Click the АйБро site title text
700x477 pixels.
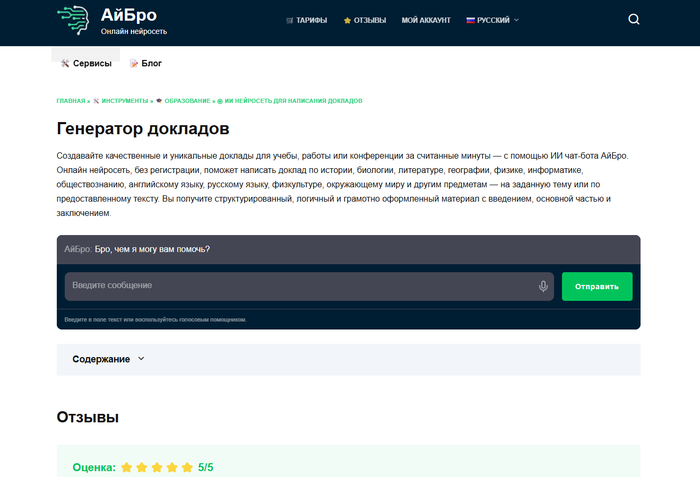click(129, 14)
